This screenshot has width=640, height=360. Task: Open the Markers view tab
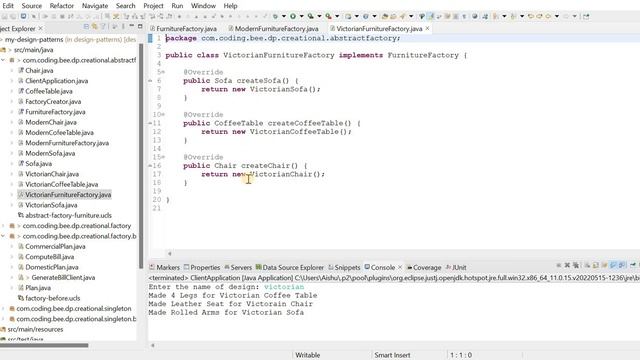tap(164, 267)
